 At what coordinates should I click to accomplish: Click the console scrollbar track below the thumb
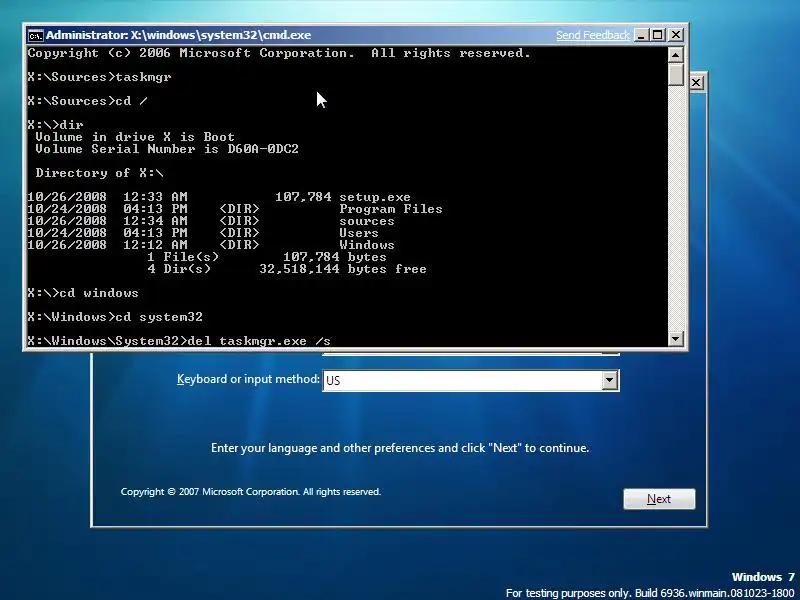click(x=676, y=208)
